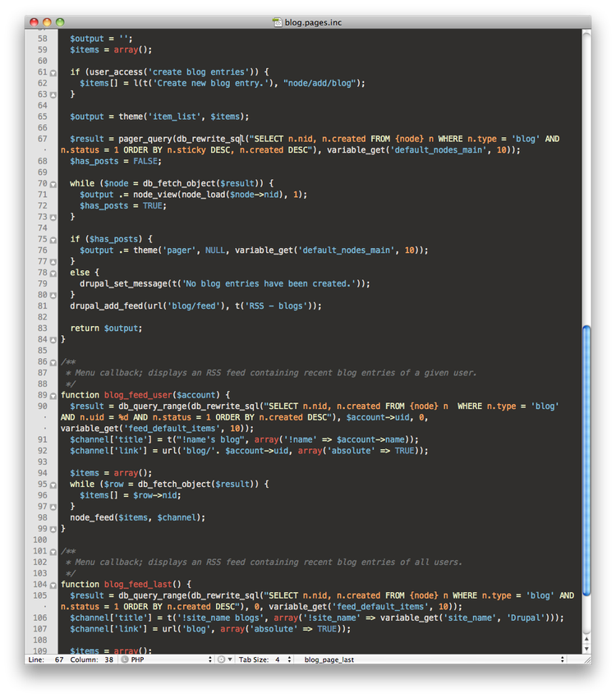
Task: Click the window title 'blog.pages.inc'
Action: [x=313, y=22]
